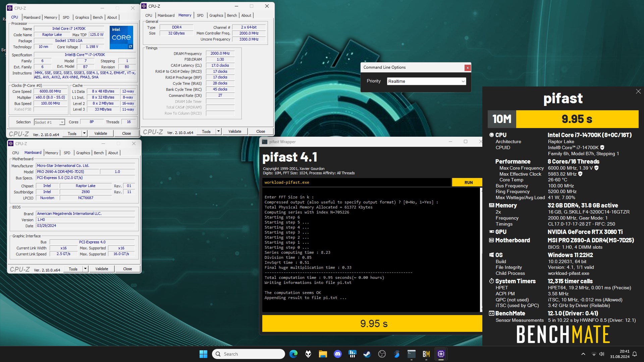Click the PRO Z690-A DDR4 model field
Viewport: 644px width, 362px height.
[67, 172]
